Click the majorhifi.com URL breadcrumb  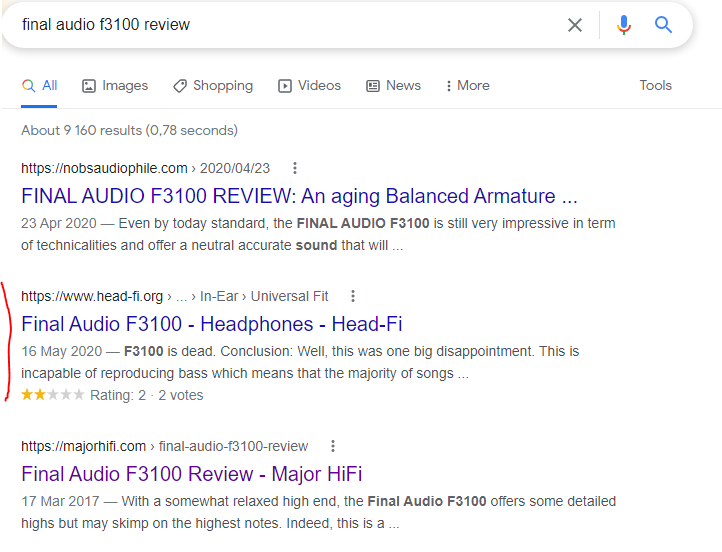(x=164, y=447)
